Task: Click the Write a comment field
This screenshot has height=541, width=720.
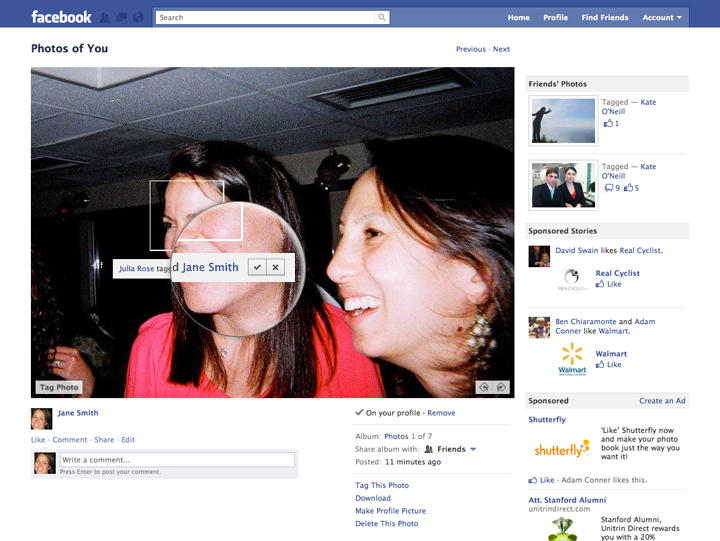Action: point(177,460)
